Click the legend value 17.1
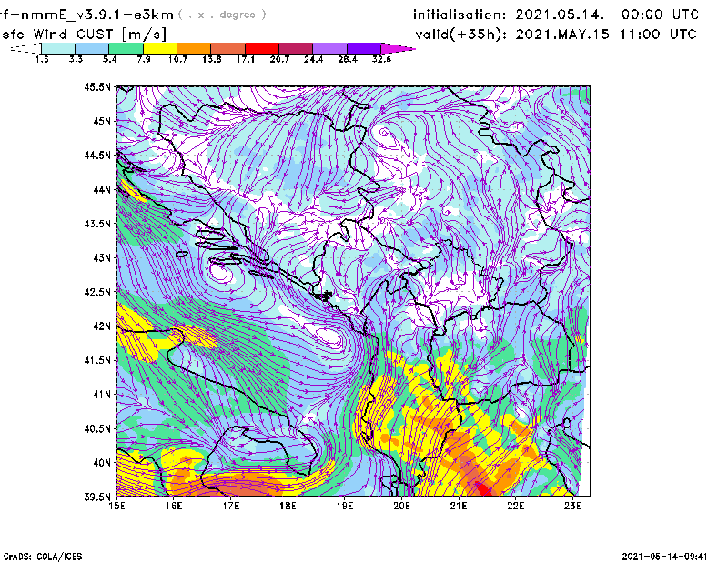The height and width of the screenshot is (562, 728). coord(246,59)
